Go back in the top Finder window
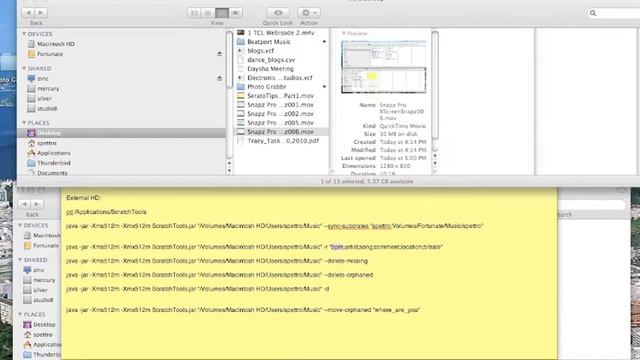Image resolution: width=640 pixels, height=360 pixels. tap(29, 13)
